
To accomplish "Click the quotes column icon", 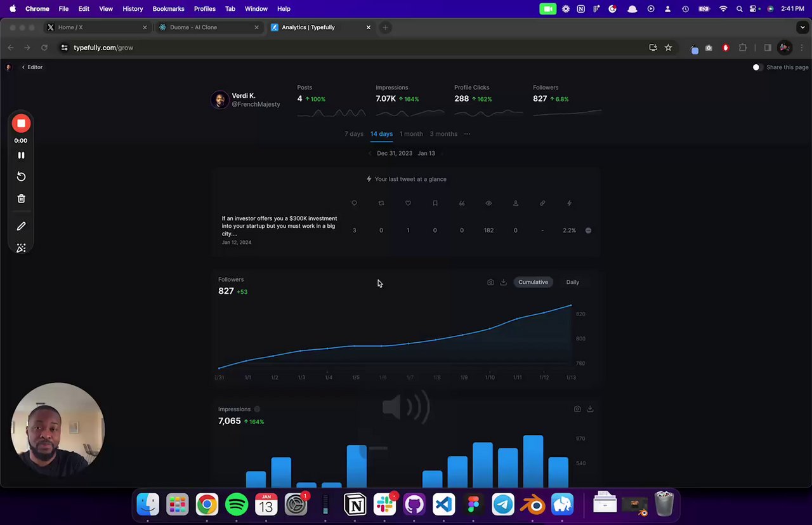I will point(462,203).
